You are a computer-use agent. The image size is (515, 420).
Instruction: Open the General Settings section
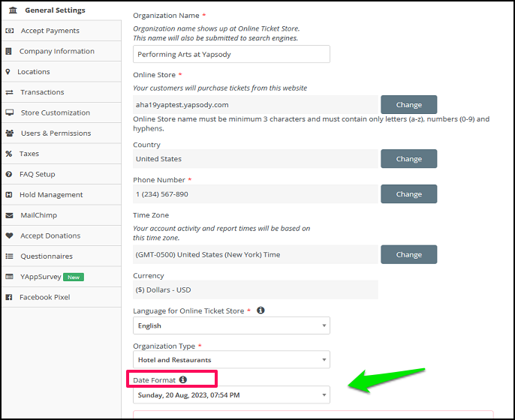click(x=62, y=10)
